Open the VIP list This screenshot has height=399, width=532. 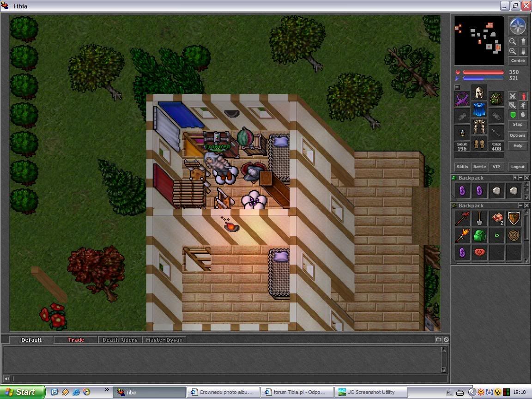click(x=496, y=167)
